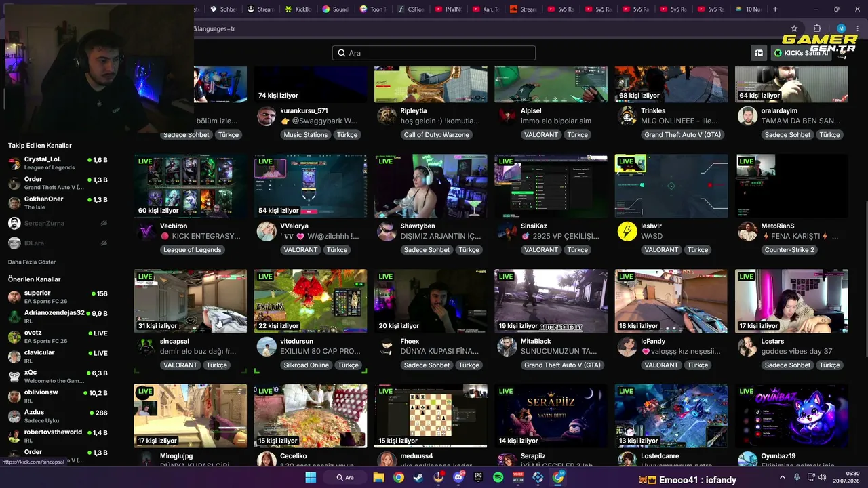The image size is (868, 488).
Task: Click the Kick search field Ara
Action: pyautogui.click(x=434, y=53)
